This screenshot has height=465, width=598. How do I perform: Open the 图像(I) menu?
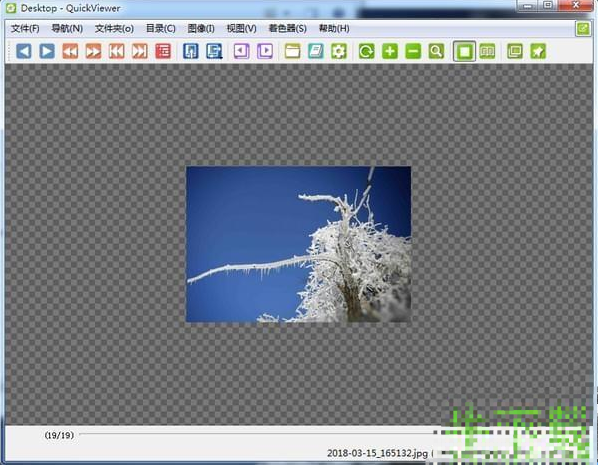coord(201,29)
